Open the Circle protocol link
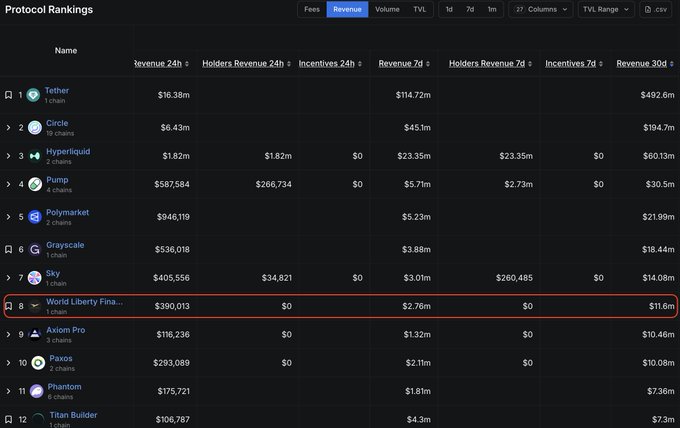 (x=57, y=123)
